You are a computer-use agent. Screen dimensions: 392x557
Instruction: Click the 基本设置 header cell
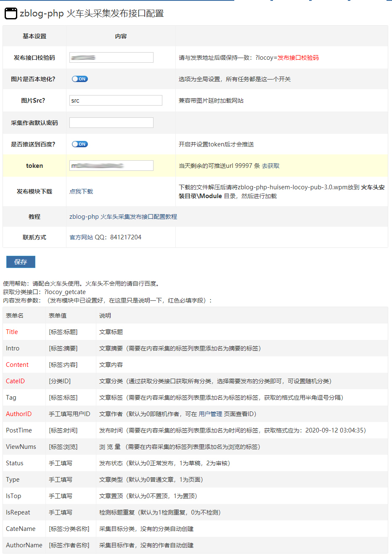click(34, 36)
